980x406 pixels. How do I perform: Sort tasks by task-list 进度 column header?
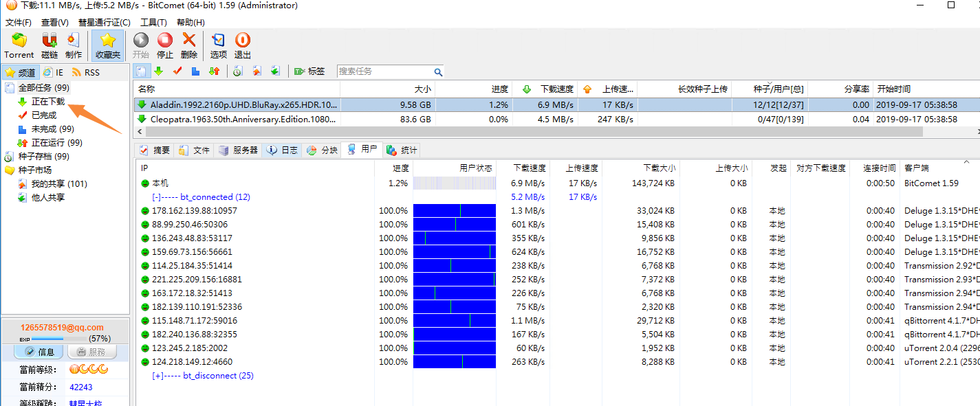(474, 89)
